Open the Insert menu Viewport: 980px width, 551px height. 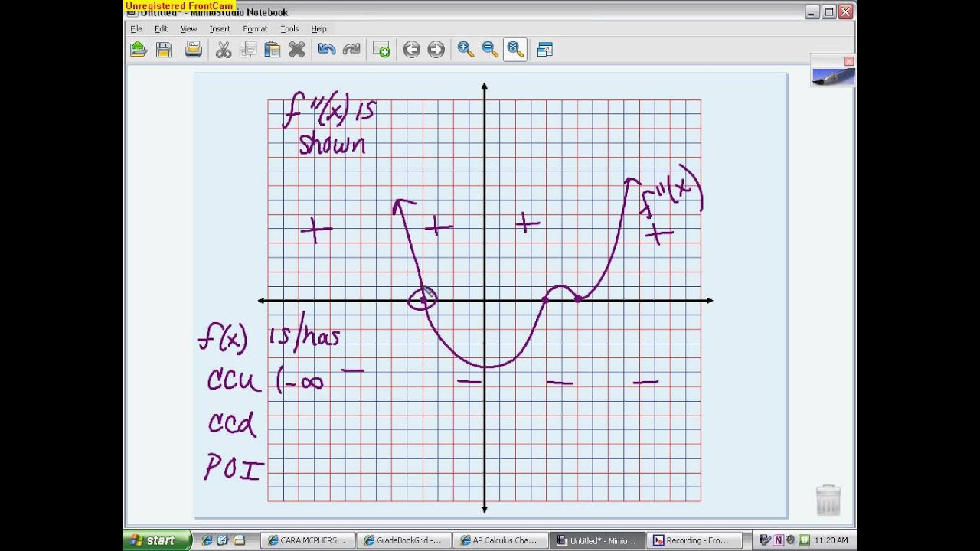220,29
